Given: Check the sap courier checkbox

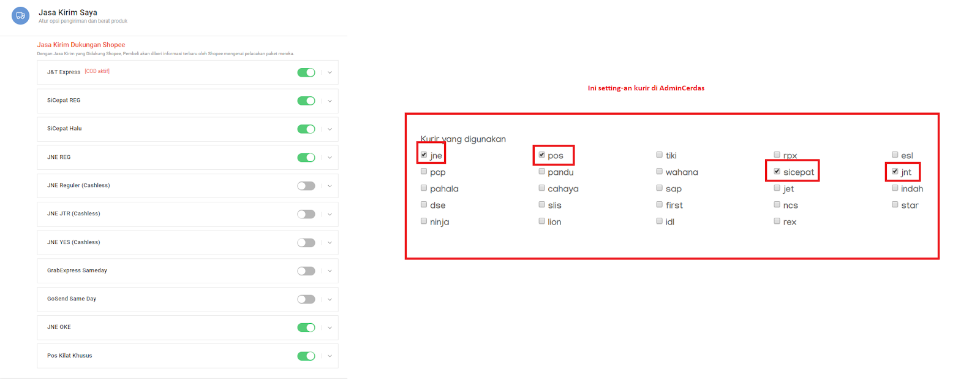Looking at the screenshot, I should pos(660,188).
